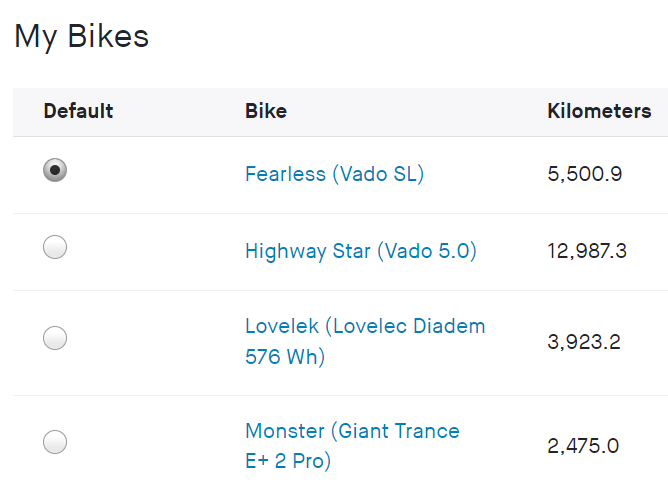Click the Kilometers column header
Image resolution: width=668 pixels, height=482 pixels.
pyautogui.click(x=599, y=111)
